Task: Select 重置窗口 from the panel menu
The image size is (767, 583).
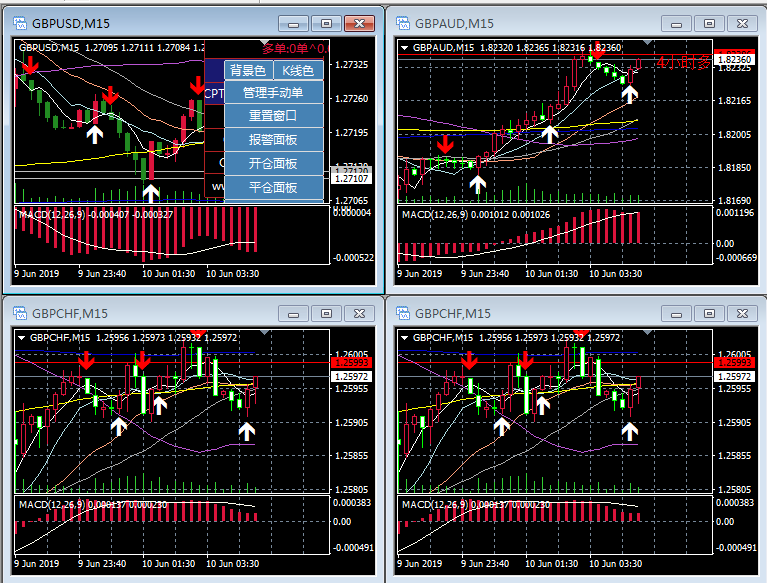Action: (273, 116)
